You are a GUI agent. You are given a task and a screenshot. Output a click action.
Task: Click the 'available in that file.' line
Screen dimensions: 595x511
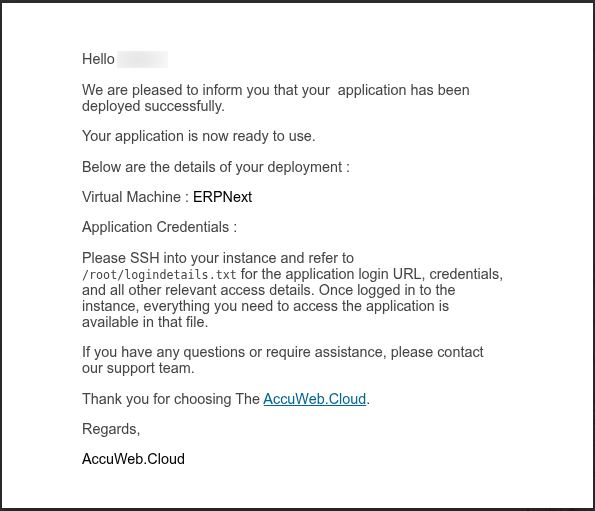click(145, 322)
